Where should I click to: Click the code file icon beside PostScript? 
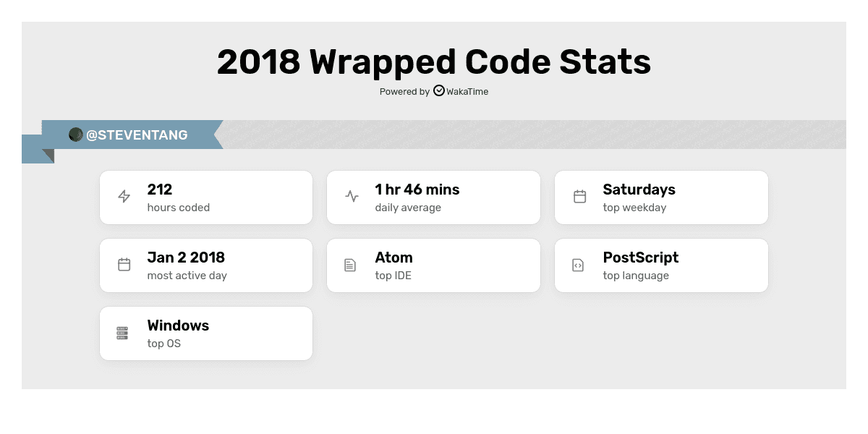click(x=578, y=265)
